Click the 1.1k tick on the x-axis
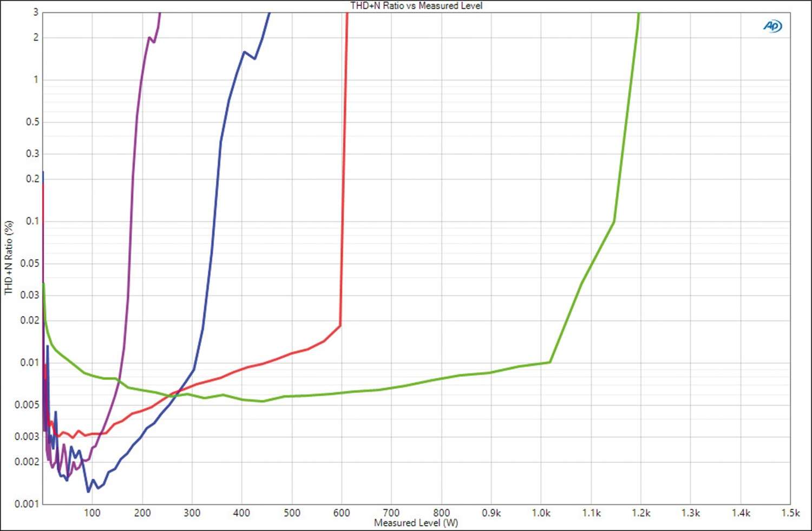This screenshot has width=812, height=531. [x=591, y=513]
